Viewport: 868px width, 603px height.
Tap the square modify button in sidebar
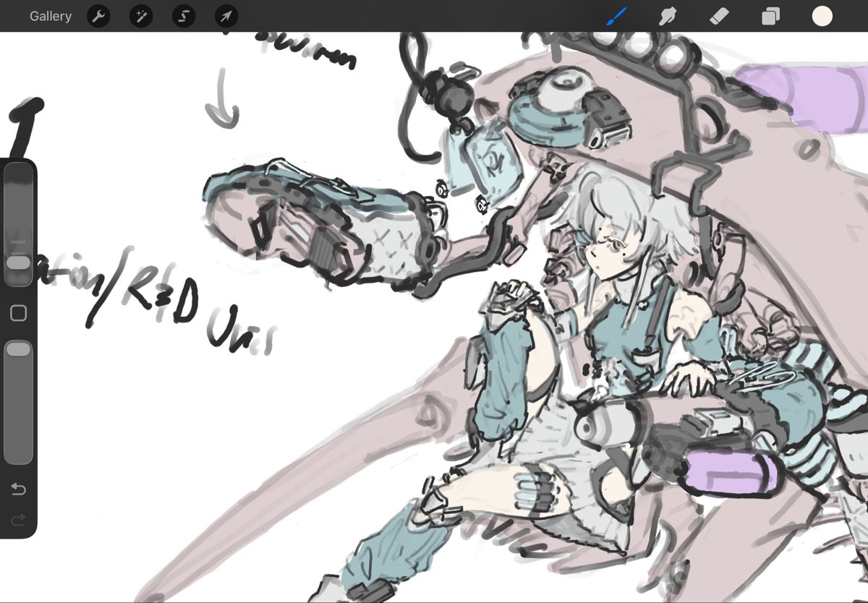pyautogui.click(x=19, y=313)
